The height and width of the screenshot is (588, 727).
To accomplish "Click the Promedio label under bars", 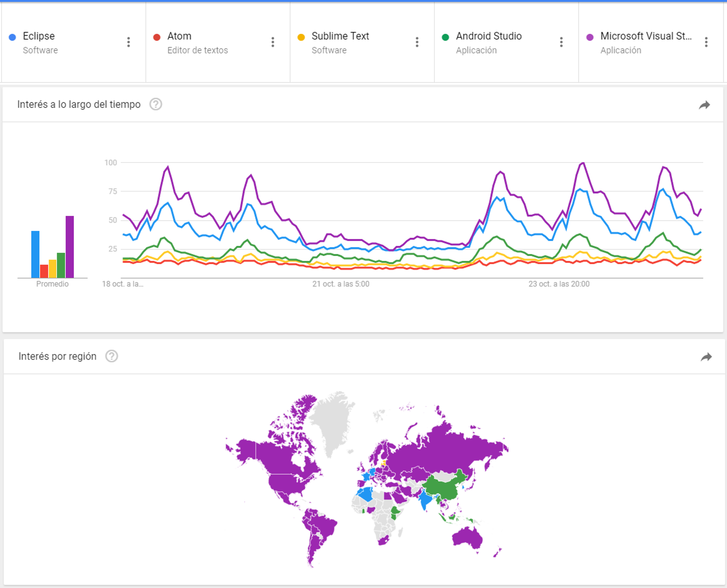I will point(53,284).
